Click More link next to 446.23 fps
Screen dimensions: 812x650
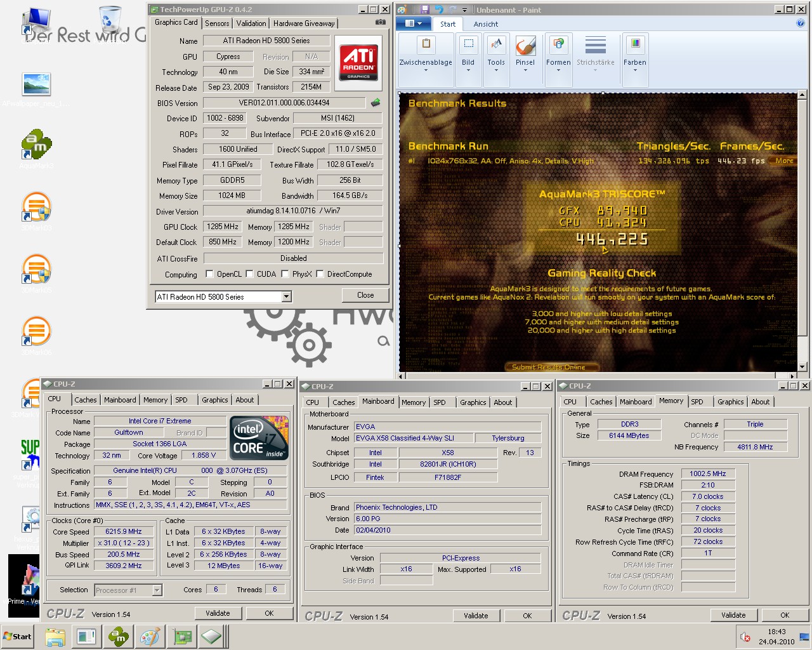[x=784, y=161]
